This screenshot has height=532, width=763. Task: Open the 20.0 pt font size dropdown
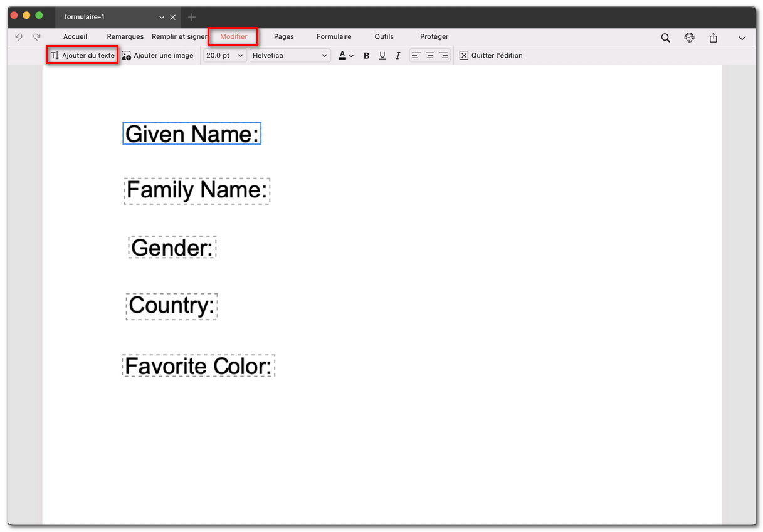[224, 56]
